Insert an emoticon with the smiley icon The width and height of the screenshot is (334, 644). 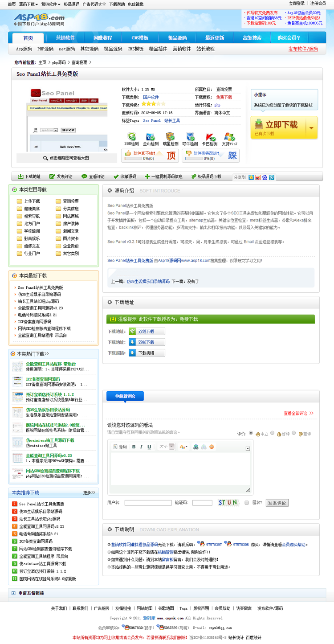coord(212,447)
